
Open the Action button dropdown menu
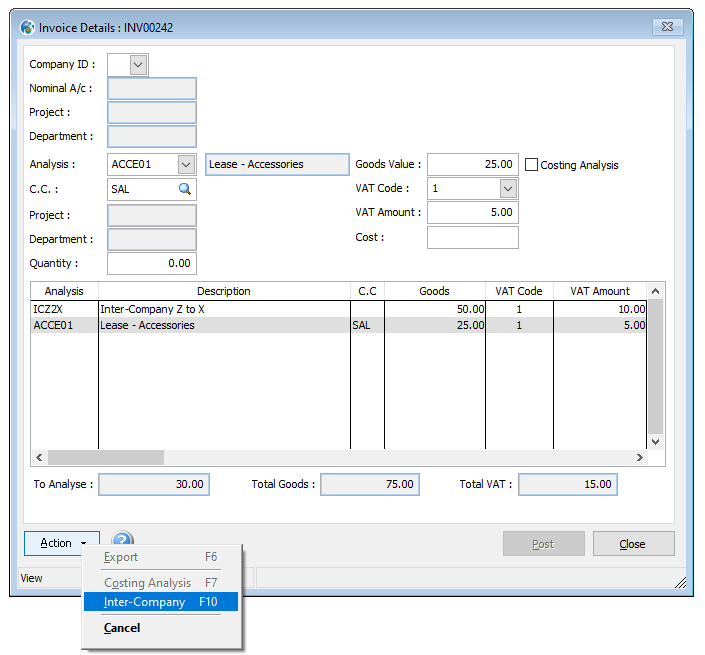point(62,543)
